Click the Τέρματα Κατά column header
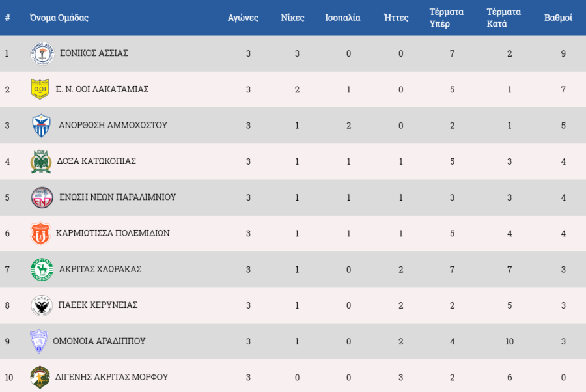Screen dimensions: 586x392 504,18
